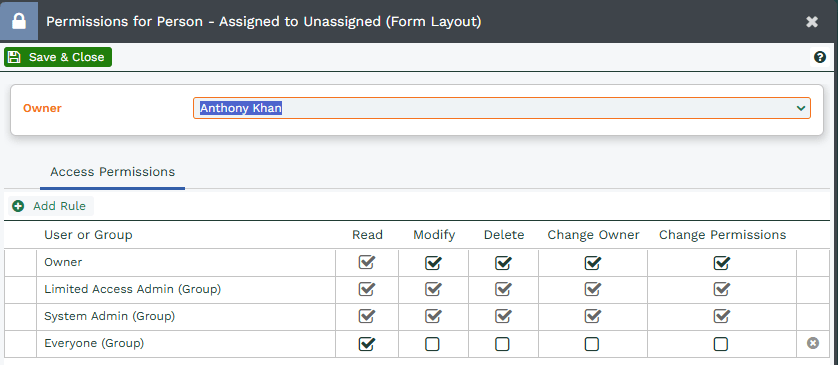Expand the Owner dropdown arrow
Viewport: 838px width, 365px height.
801,108
